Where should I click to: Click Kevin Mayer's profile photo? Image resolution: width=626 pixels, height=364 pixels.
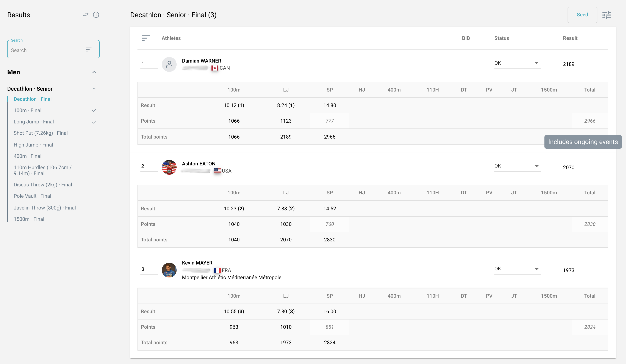pos(169,270)
